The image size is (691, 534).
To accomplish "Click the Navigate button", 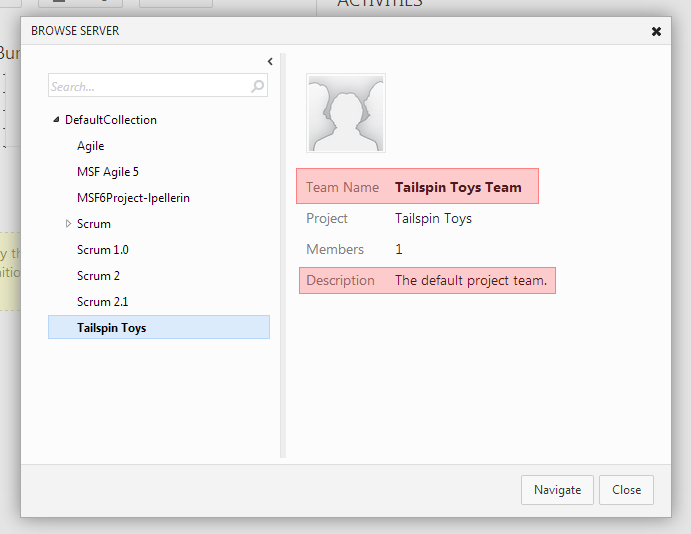I will (557, 490).
